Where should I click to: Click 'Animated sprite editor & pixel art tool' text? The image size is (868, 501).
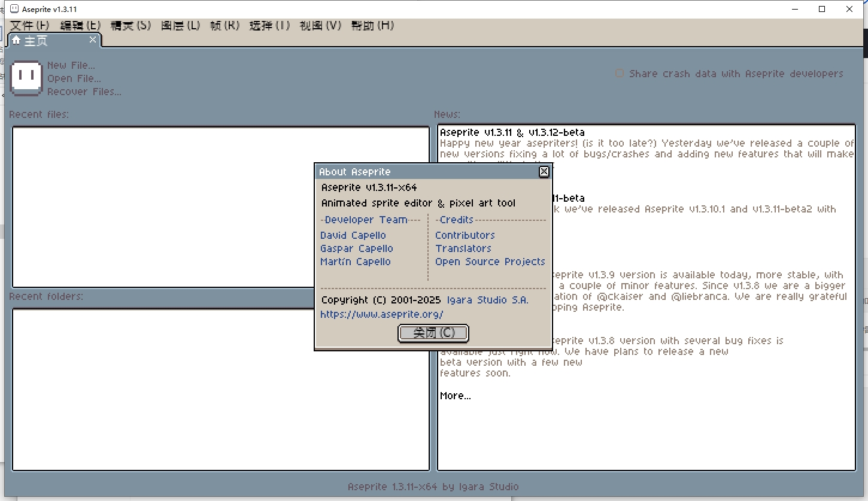click(418, 203)
